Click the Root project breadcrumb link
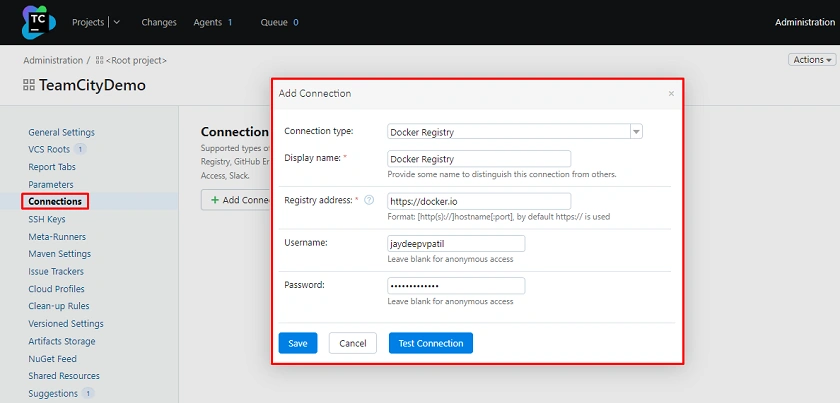Screen dimensions: 840x403 tap(136, 61)
